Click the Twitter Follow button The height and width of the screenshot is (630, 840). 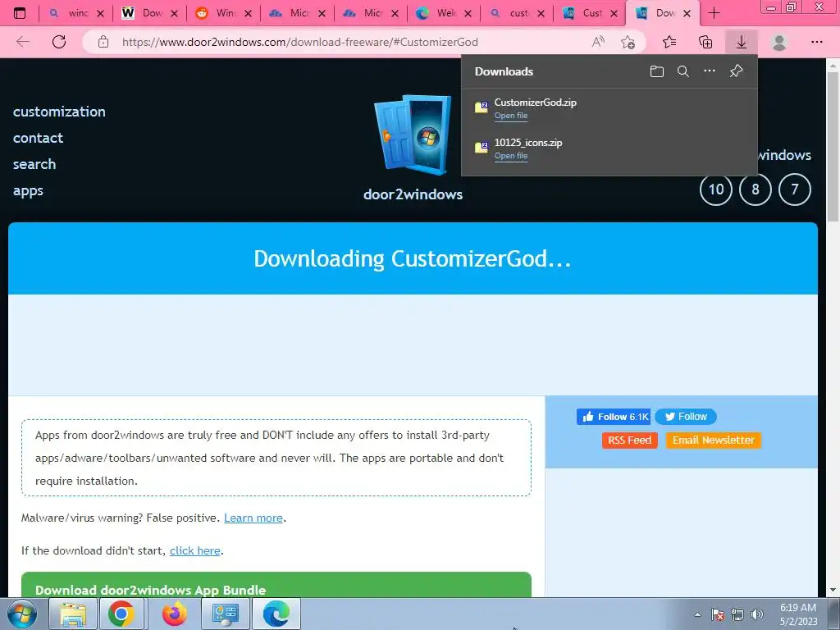click(686, 417)
